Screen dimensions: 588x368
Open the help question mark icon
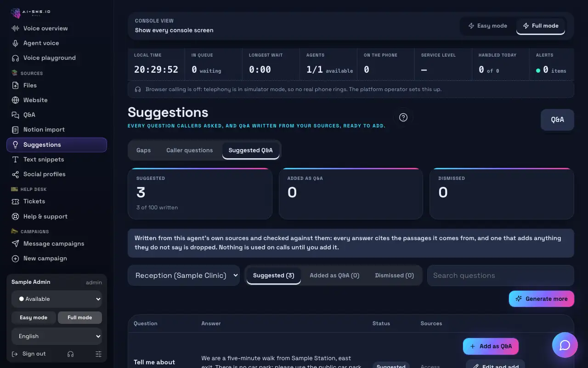403,117
